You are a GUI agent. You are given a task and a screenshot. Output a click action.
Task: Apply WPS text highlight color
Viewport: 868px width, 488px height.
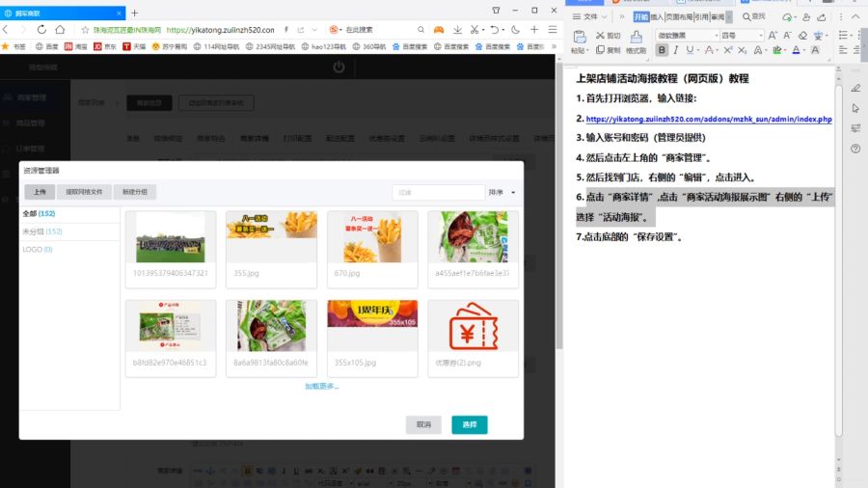[777, 50]
